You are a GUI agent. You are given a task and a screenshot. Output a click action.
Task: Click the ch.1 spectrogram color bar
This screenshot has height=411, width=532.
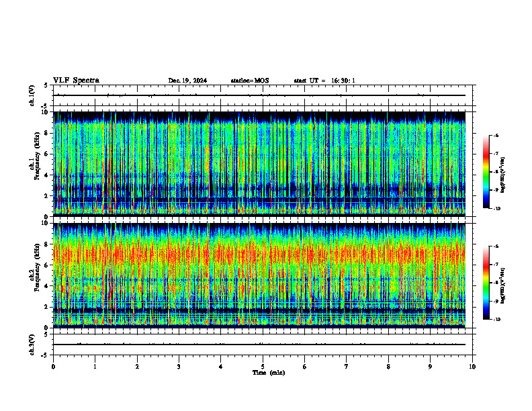coord(486,172)
